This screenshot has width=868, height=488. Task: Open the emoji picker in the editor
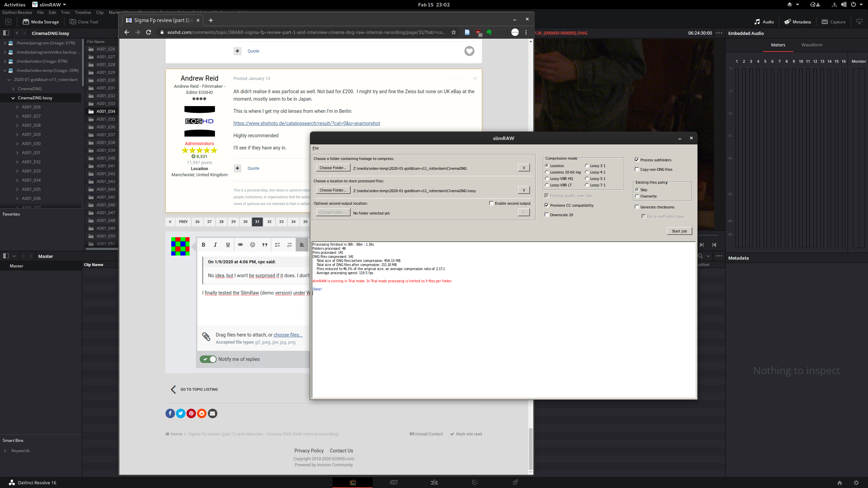click(x=253, y=245)
